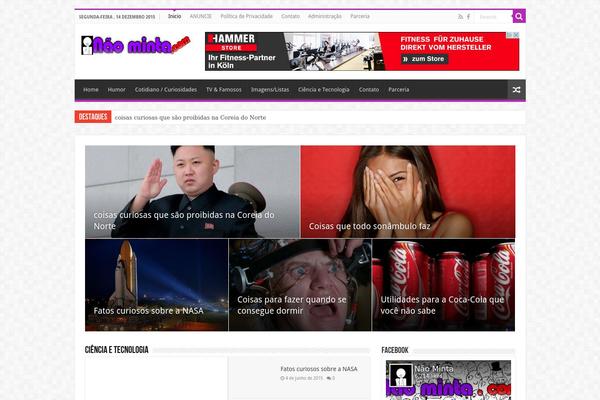Screen dimensions: 600x400
Task: Open the top bar Contato link
Action: [x=290, y=16]
